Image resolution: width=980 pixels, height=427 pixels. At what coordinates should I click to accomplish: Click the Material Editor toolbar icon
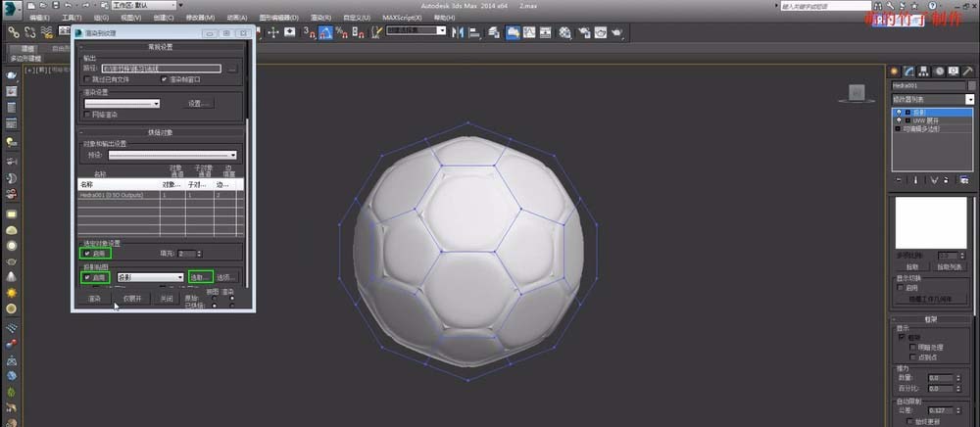(565, 31)
